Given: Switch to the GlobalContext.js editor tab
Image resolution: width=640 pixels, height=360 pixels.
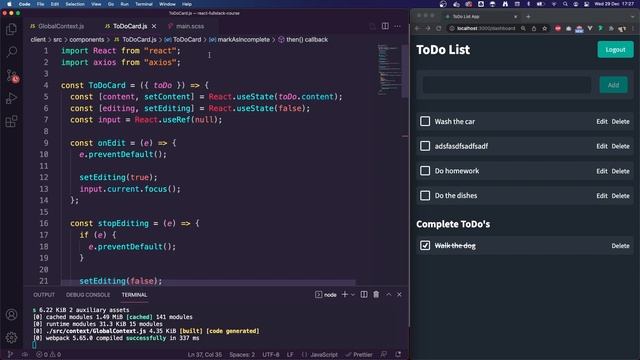Looking at the screenshot, I should point(61,26).
